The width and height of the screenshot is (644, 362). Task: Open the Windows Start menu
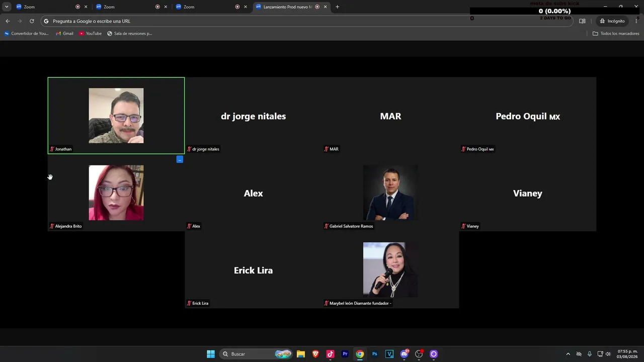tap(211, 354)
